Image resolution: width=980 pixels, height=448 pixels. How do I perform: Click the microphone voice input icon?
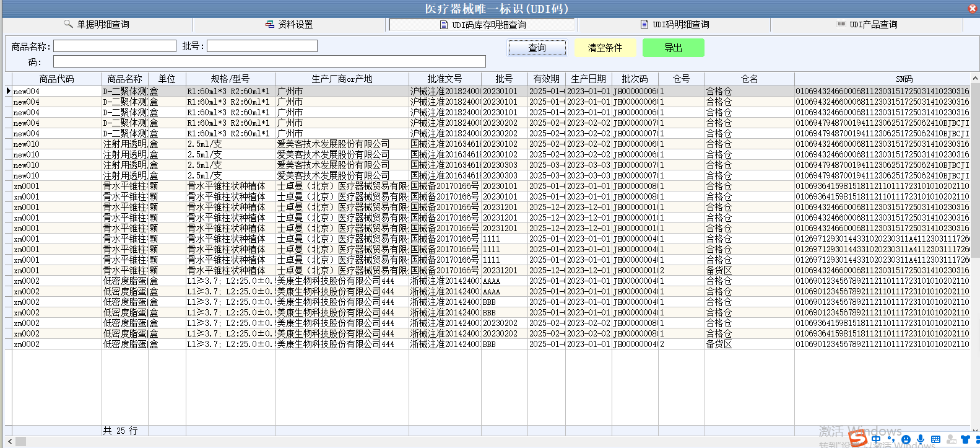pos(921,439)
